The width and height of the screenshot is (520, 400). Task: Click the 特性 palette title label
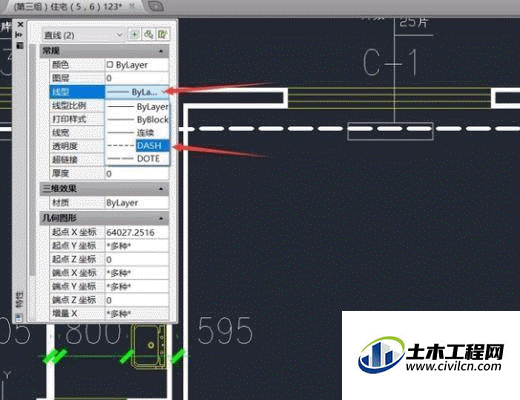point(20,299)
